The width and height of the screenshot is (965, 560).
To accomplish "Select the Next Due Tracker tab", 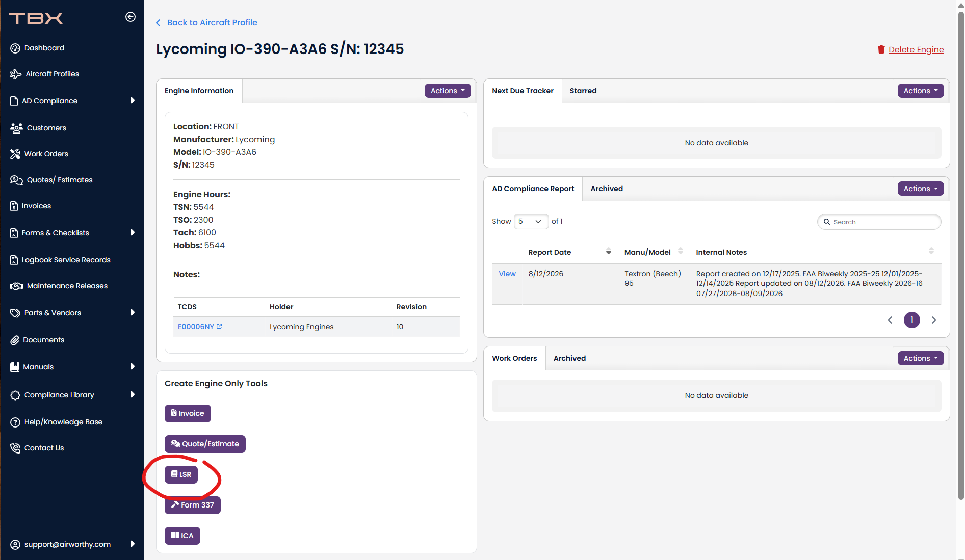I will click(523, 91).
